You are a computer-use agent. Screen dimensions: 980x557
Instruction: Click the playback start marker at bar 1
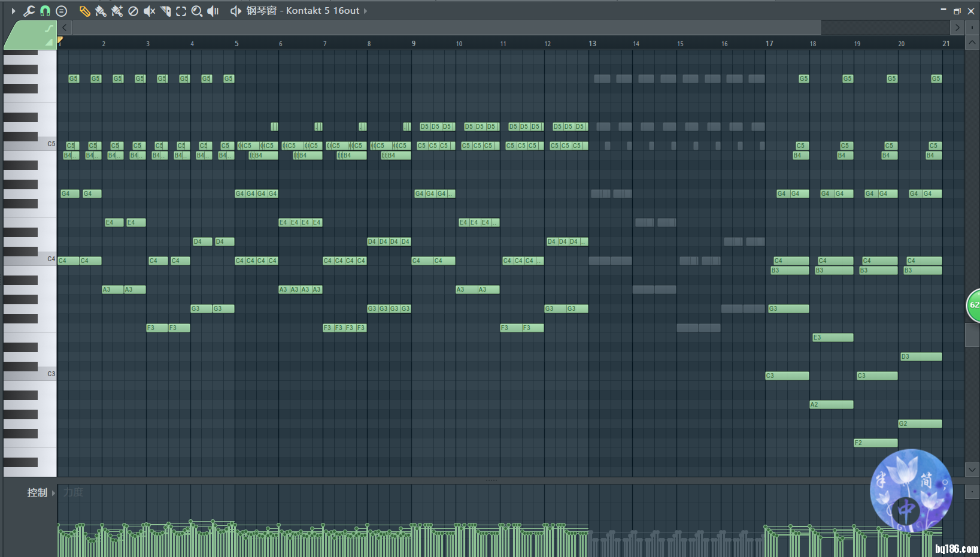point(60,41)
